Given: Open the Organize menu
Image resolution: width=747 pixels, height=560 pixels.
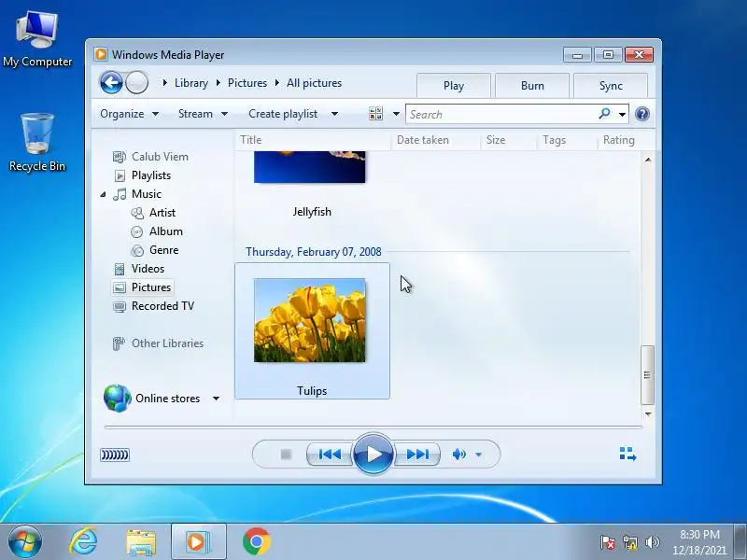Looking at the screenshot, I should coord(129,114).
